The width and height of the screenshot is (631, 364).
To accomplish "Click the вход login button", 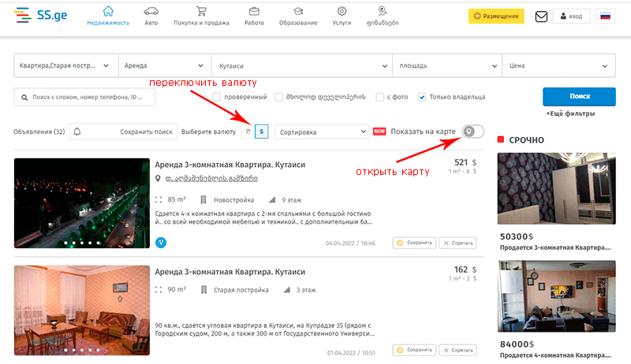I will click(x=571, y=17).
